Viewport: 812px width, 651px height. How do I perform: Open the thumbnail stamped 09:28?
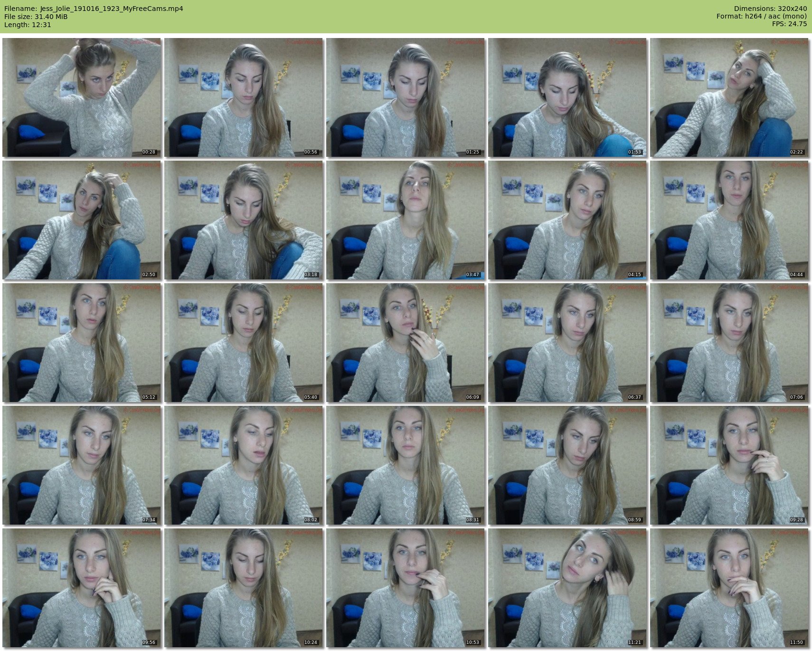729,465
